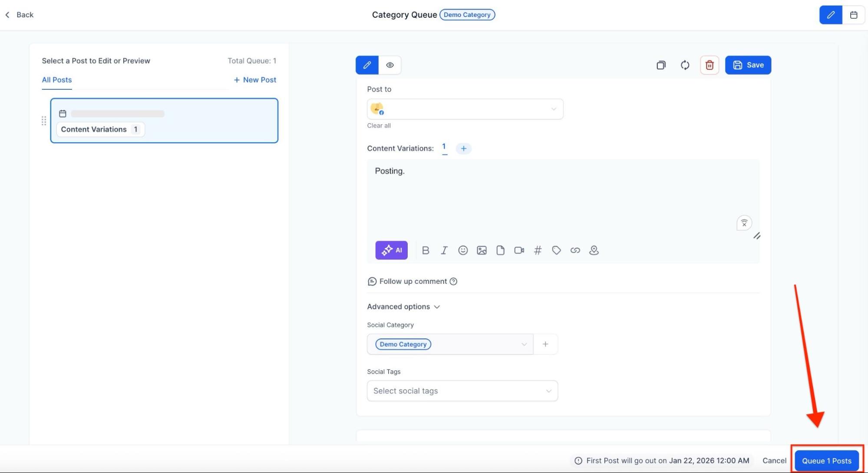Select content variation tab 1

[444, 147]
